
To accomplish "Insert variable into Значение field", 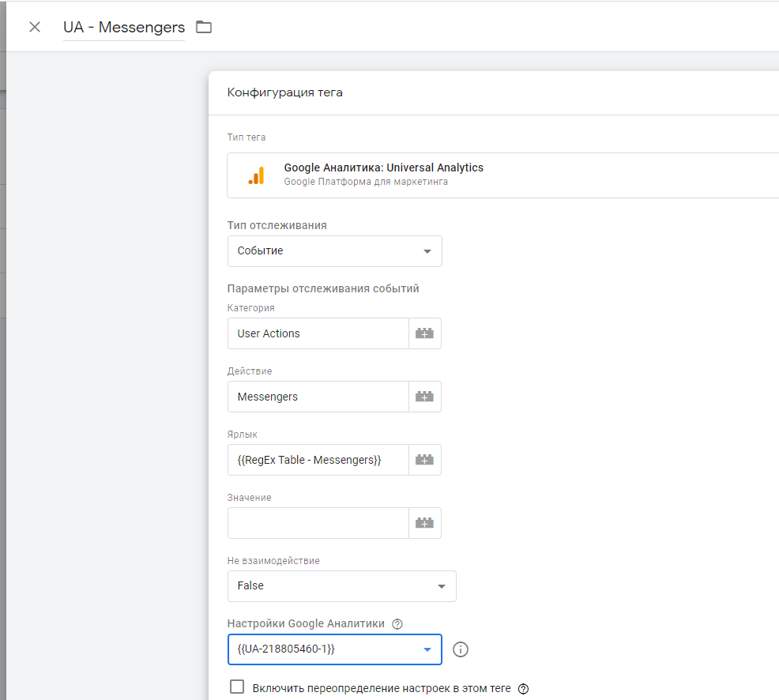I will click(x=424, y=523).
